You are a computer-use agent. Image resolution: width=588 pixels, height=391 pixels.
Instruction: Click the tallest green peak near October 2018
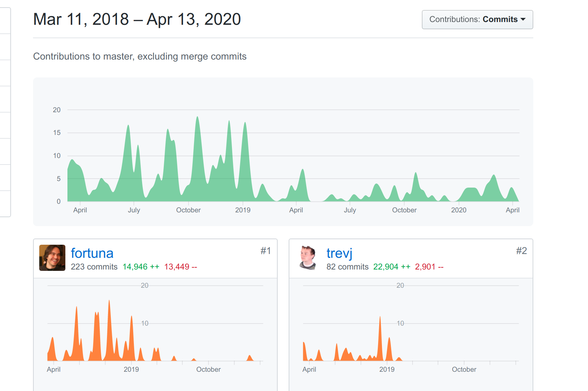[197, 119]
